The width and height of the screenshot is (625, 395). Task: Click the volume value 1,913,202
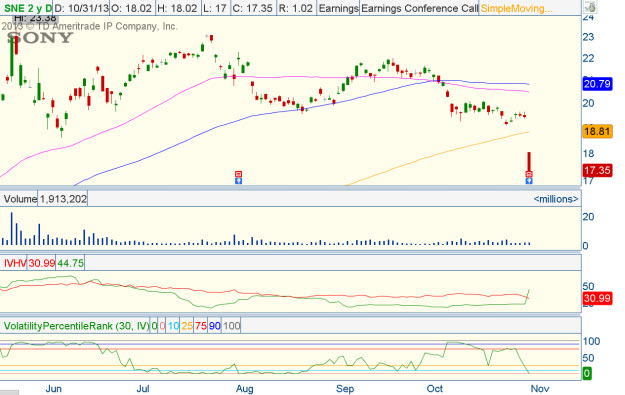coord(63,198)
